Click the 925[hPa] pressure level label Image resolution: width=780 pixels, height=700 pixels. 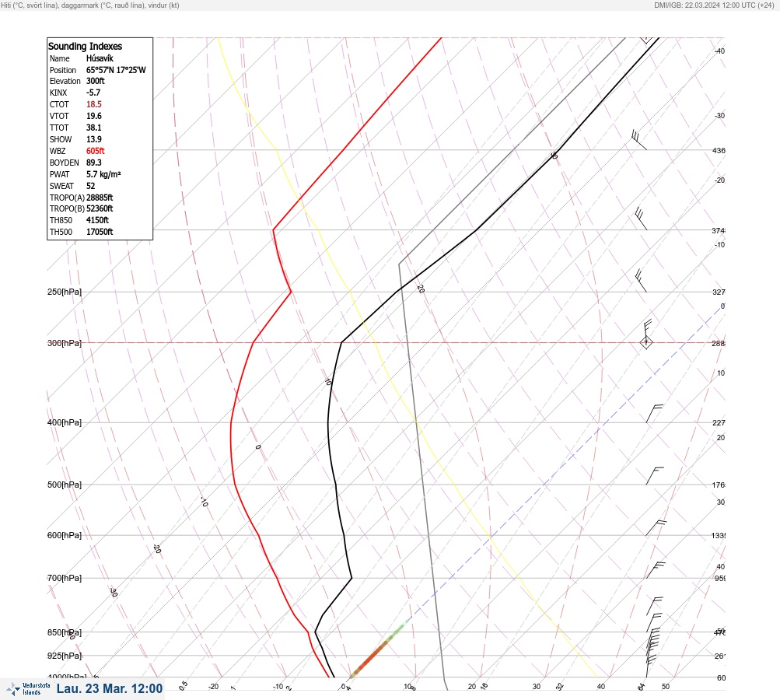pos(65,656)
